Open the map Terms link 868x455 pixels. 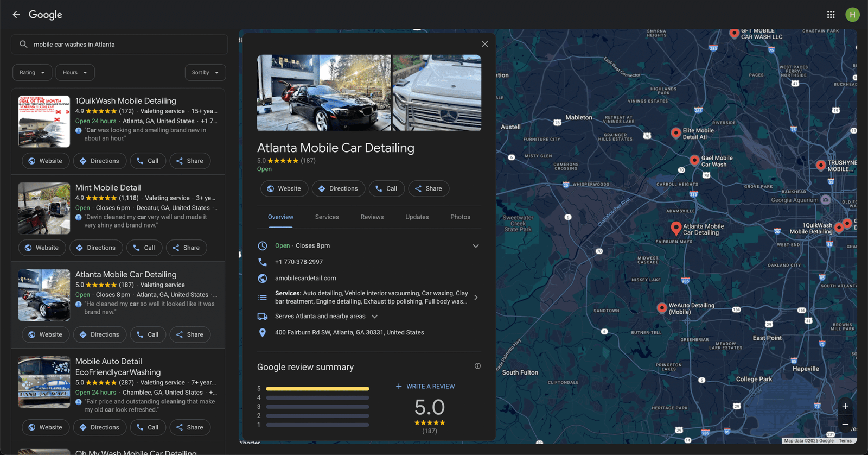[x=845, y=441]
